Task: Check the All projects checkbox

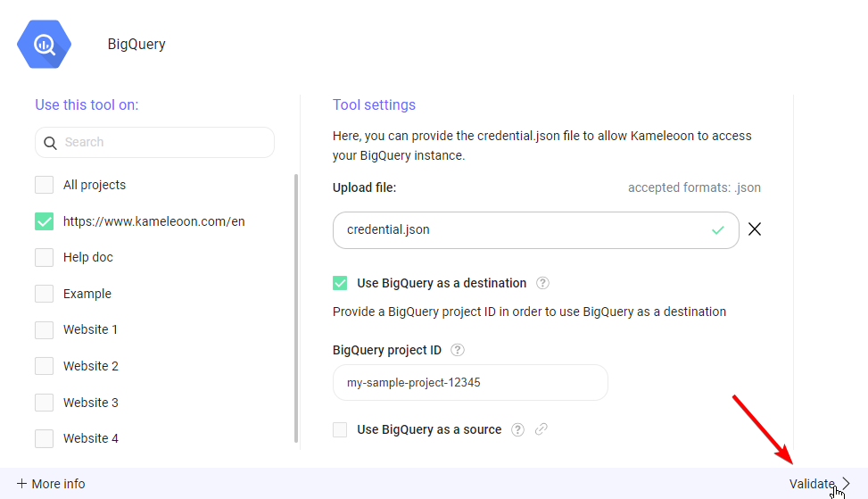Action: [x=44, y=185]
